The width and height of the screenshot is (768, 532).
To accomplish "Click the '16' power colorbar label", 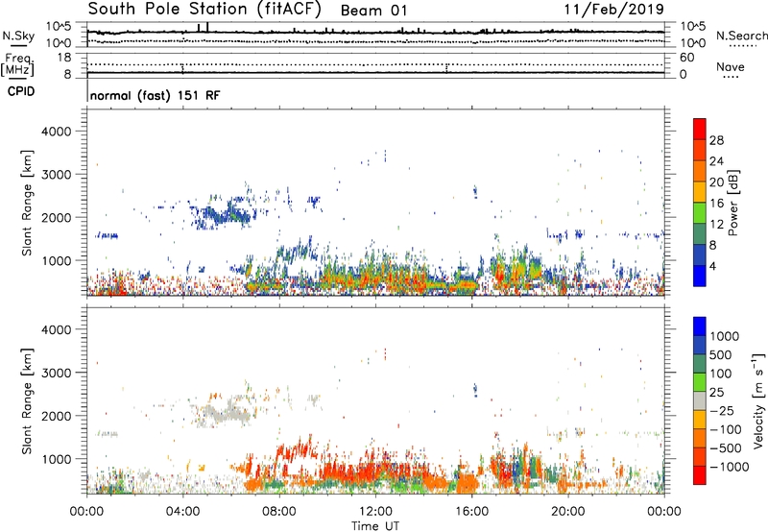I will click(716, 204).
